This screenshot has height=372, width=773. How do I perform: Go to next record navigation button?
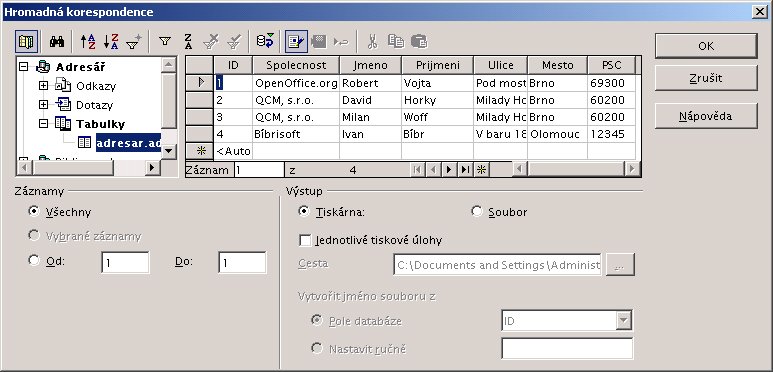click(449, 170)
